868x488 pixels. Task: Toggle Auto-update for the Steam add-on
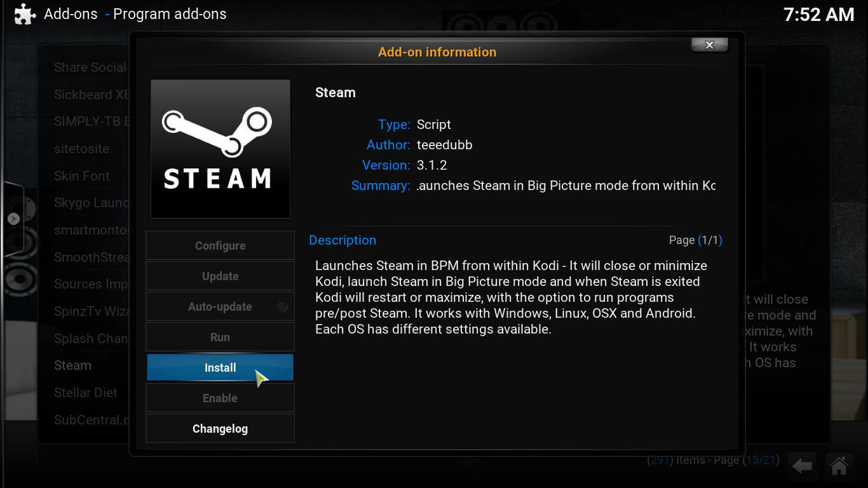[220, 306]
